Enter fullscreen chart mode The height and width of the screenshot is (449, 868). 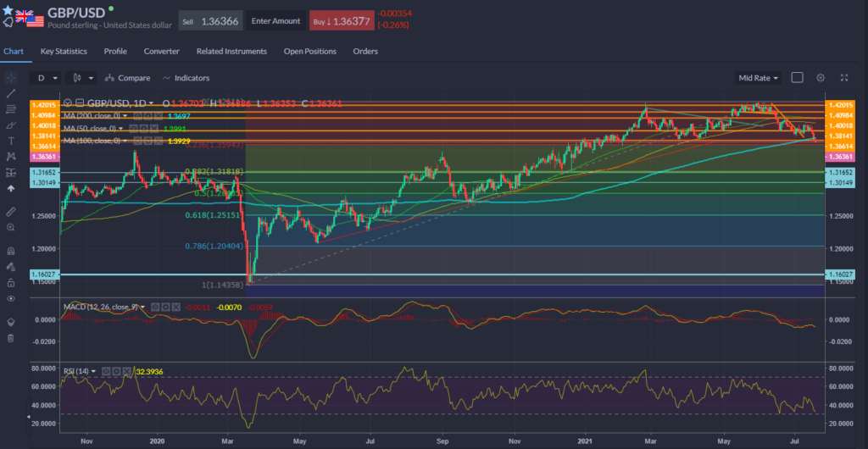click(843, 78)
